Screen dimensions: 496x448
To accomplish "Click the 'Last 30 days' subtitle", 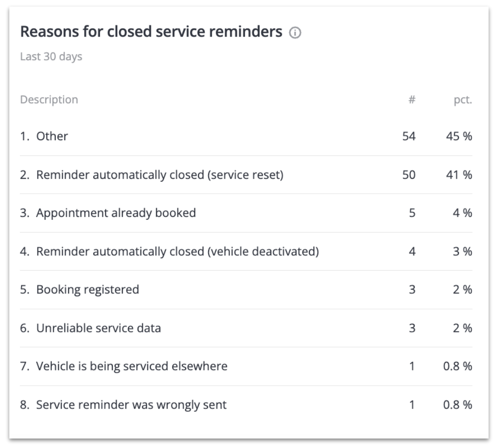I will coord(51,57).
